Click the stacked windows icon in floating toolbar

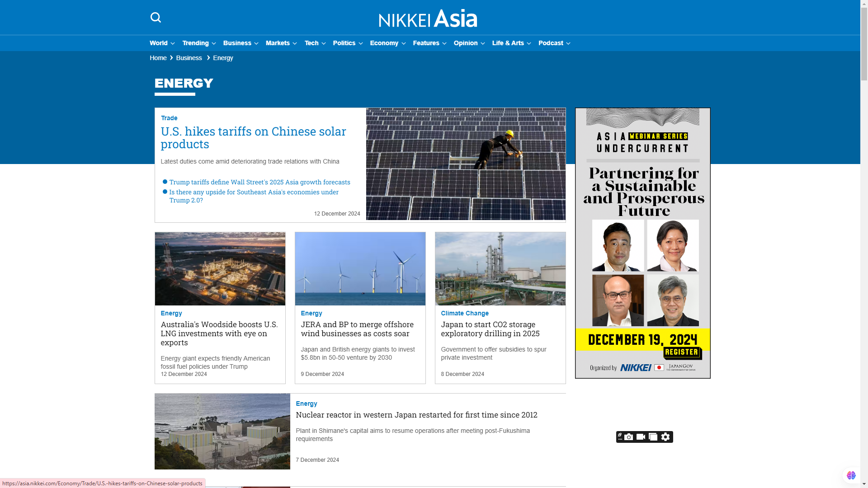653,437
